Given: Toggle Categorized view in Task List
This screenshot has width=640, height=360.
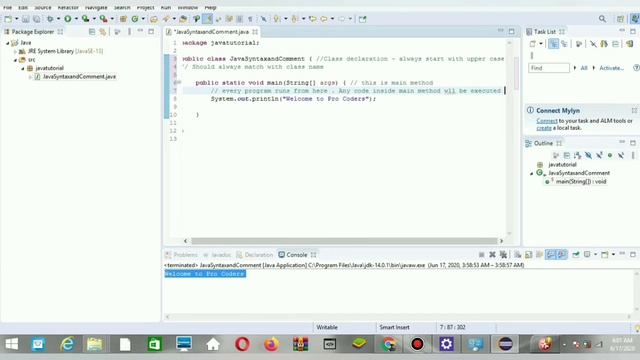Looking at the screenshot, I should pos(553,44).
